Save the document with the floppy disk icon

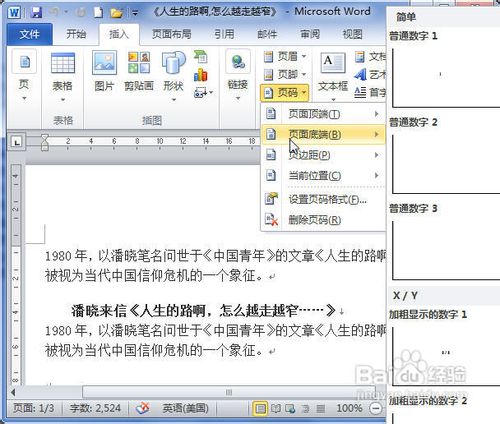(36, 12)
